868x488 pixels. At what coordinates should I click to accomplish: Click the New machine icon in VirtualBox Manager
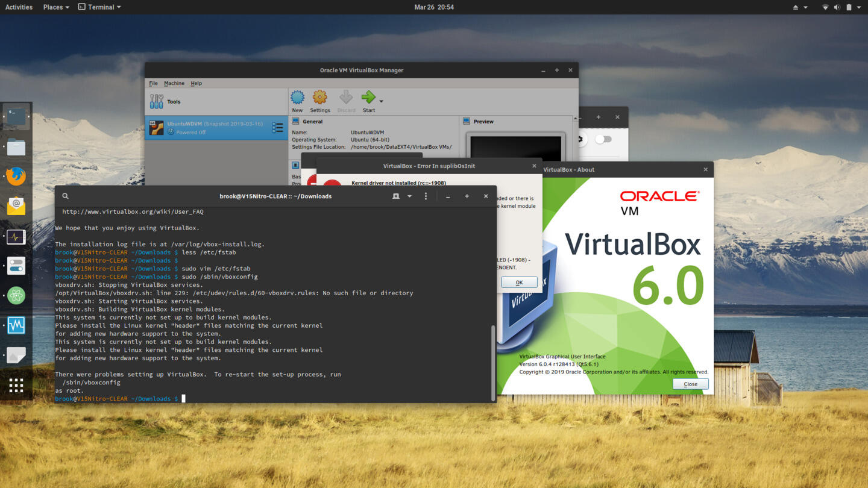click(x=297, y=98)
